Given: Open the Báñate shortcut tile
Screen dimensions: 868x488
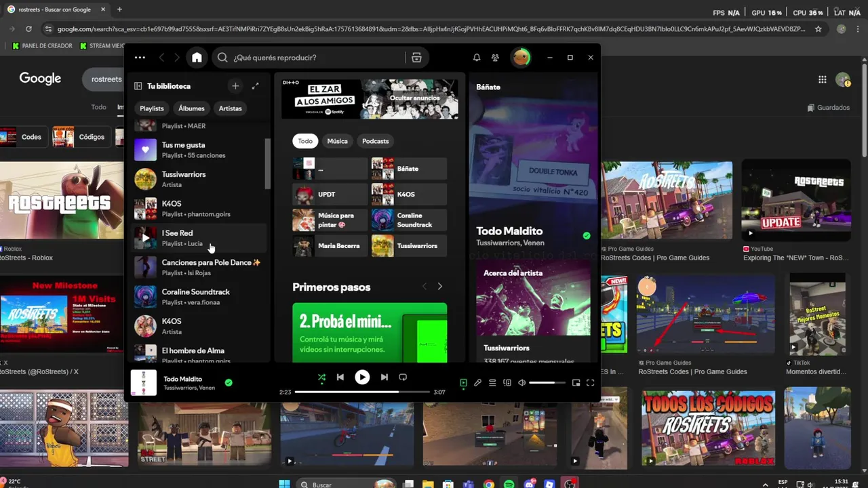Looking at the screenshot, I should tap(409, 169).
